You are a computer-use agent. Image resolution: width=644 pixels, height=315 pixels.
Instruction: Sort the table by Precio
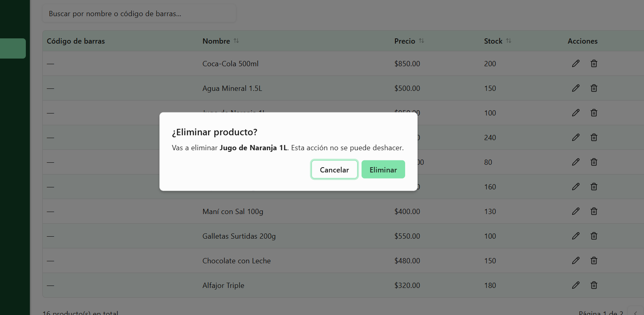[x=409, y=41]
